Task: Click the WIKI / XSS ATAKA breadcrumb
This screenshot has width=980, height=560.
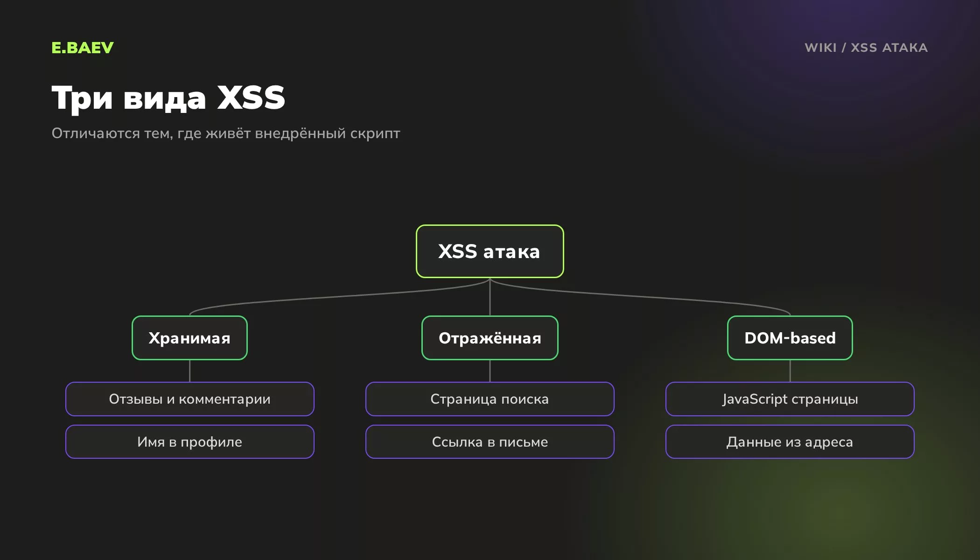Action: pyautogui.click(x=866, y=48)
